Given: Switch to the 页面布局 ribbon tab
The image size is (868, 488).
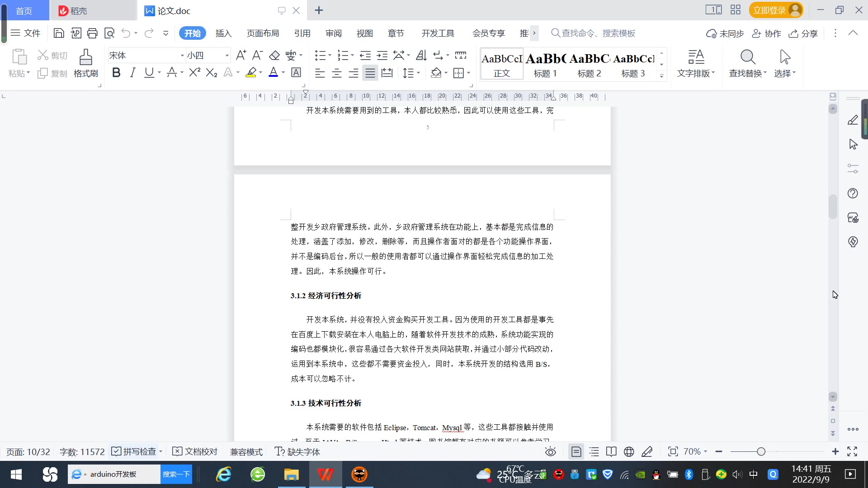Looking at the screenshot, I should click(263, 33).
